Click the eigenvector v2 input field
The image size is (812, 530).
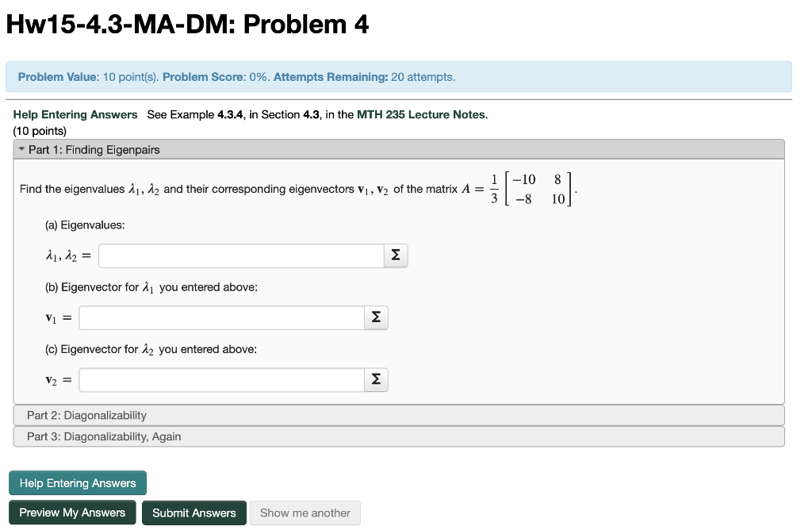[222, 379]
